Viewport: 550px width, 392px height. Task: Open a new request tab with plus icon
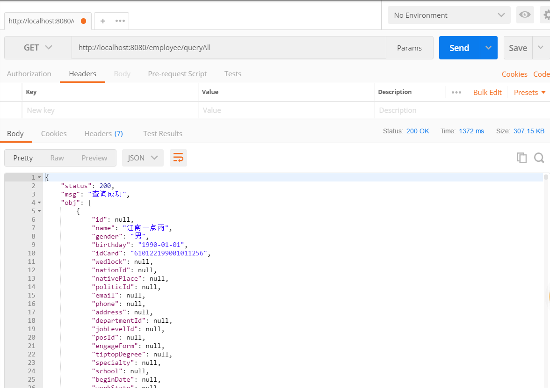point(103,21)
